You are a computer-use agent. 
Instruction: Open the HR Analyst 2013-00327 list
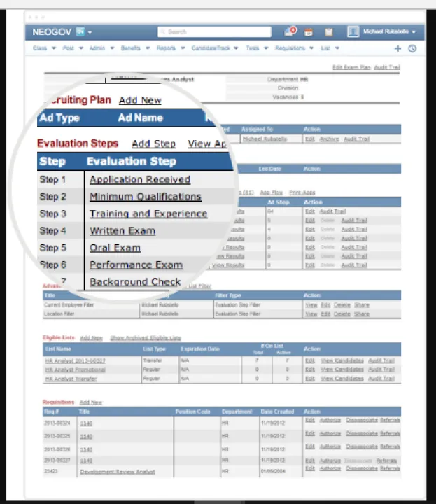click(x=76, y=361)
